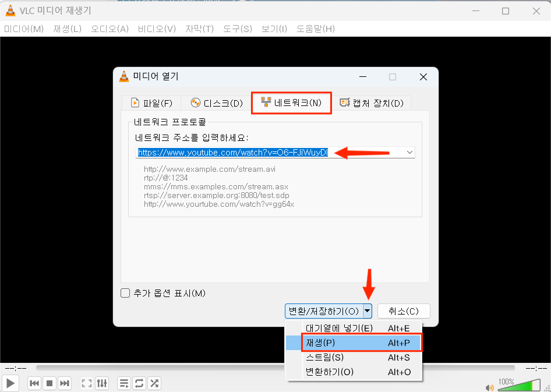The image size is (551, 392).
Task: Open the 변환/저장하기 dropdown arrow
Action: pyautogui.click(x=368, y=311)
